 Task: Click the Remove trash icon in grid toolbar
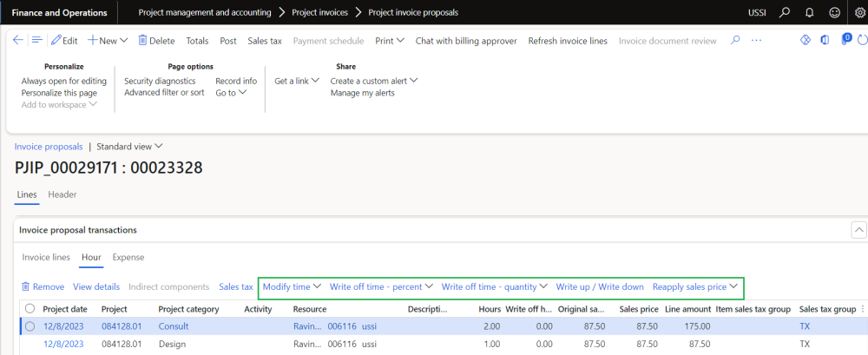43,286
